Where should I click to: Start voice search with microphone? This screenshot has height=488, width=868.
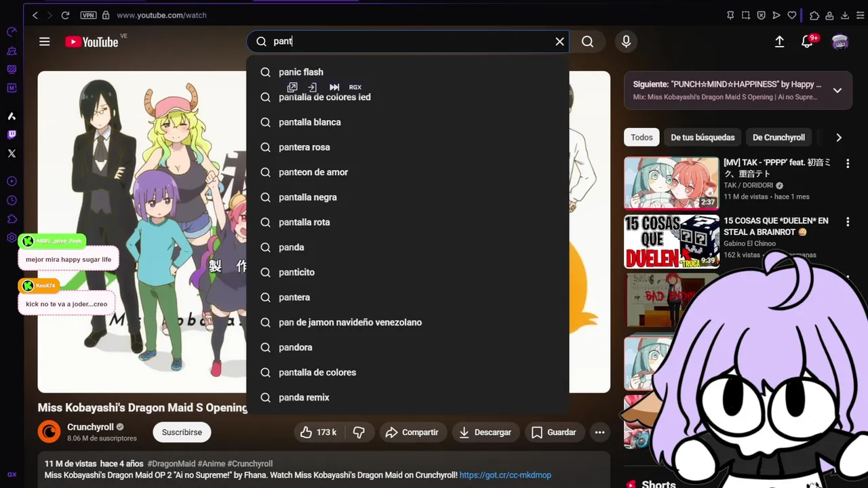626,41
